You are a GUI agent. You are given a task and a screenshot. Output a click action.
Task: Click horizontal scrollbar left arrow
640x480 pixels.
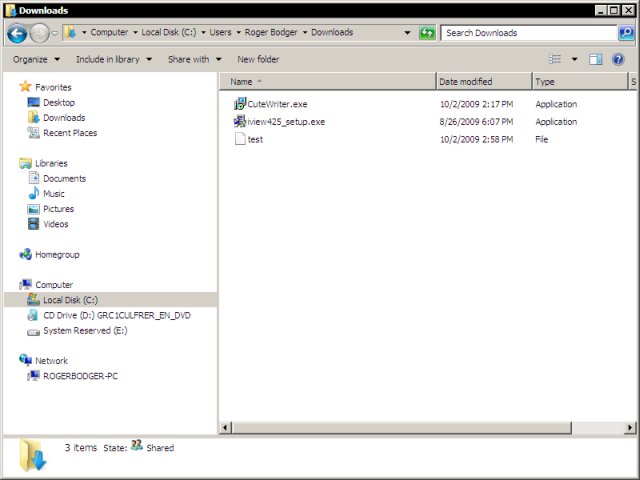tap(225, 428)
